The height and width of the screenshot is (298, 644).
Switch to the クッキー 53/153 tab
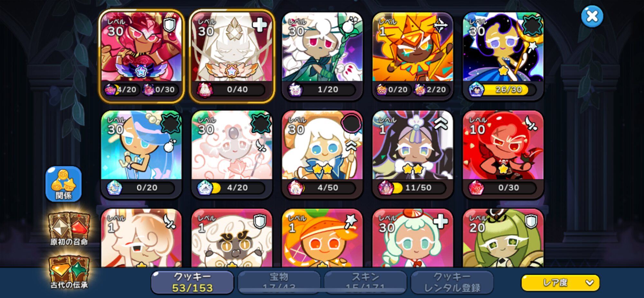pos(192,282)
